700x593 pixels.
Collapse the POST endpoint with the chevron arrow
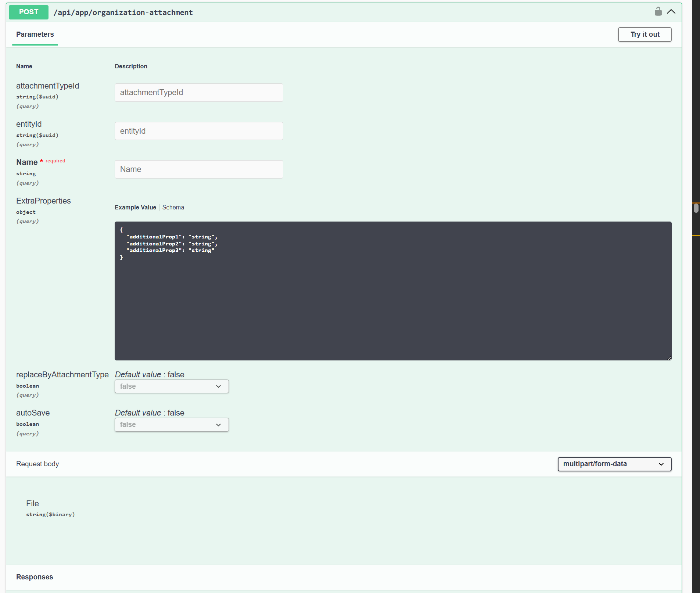[671, 12]
